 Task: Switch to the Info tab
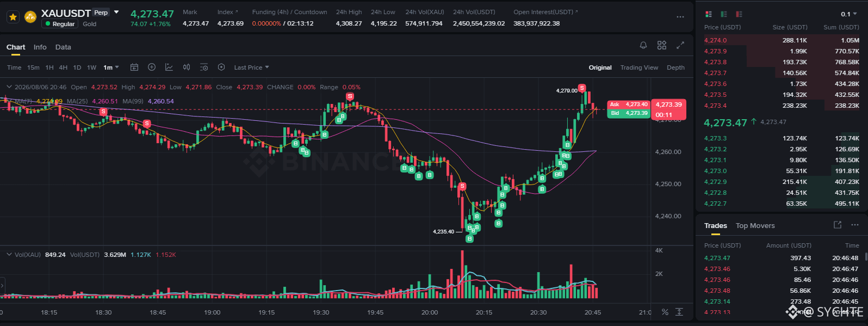pyautogui.click(x=40, y=47)
